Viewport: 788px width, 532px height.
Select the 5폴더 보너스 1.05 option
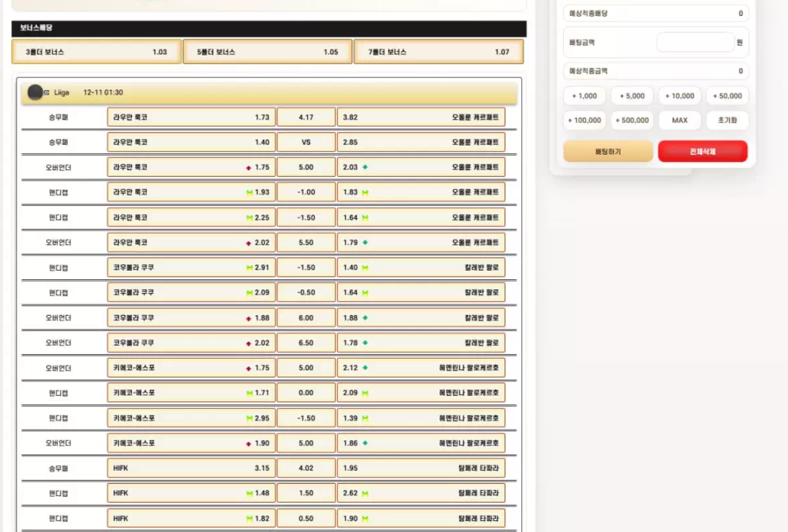click(x=267, y=52)
